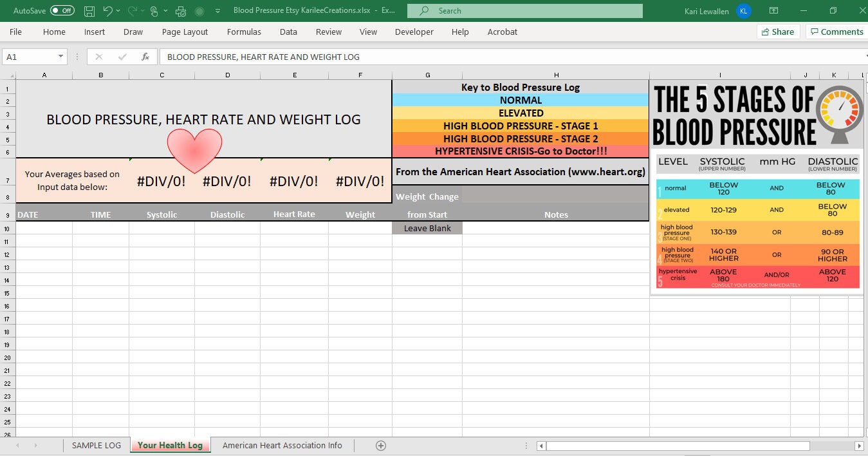Click the Cancel (X) icon in formula bar

(98, 56)
